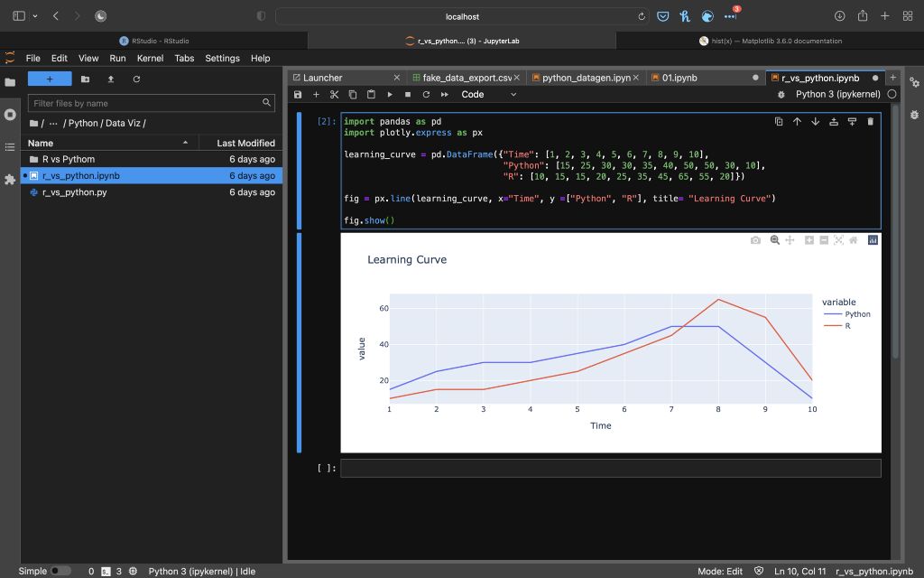Open the View menu

(x=88, y=58)
